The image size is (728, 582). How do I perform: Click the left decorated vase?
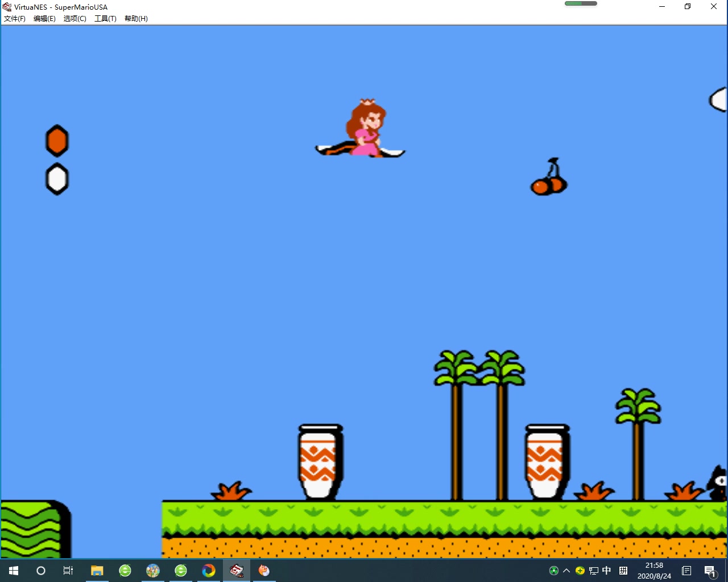[x=321, y=462]
